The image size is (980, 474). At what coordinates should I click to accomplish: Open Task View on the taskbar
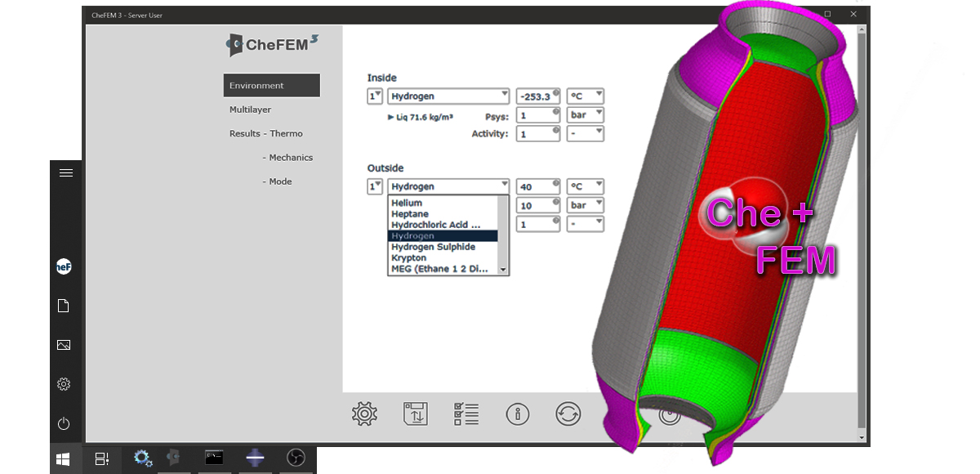[102, 458]
